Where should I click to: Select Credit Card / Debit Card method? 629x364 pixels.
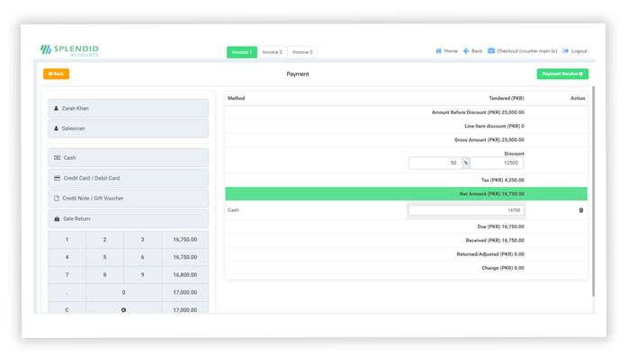(128, 178)
